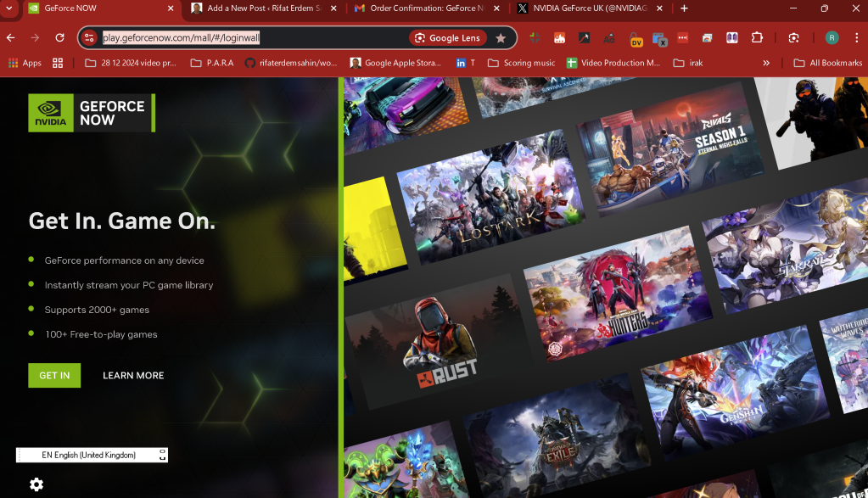The height and width of the screenshot is (498, 868).
Task: Open the Aa font extension icon
Action: point(609,37)
